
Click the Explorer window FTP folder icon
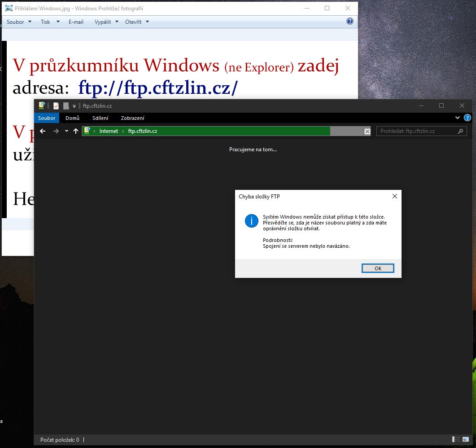click(x=42, y=105)
